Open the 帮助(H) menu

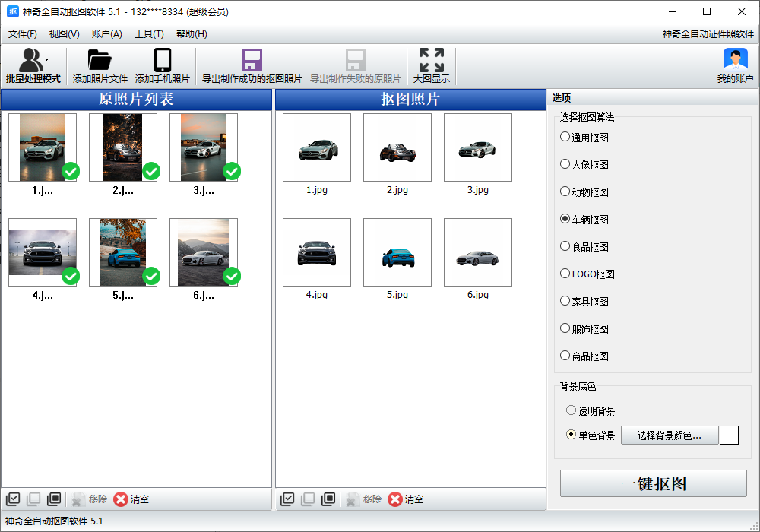[x=192, y=34]
